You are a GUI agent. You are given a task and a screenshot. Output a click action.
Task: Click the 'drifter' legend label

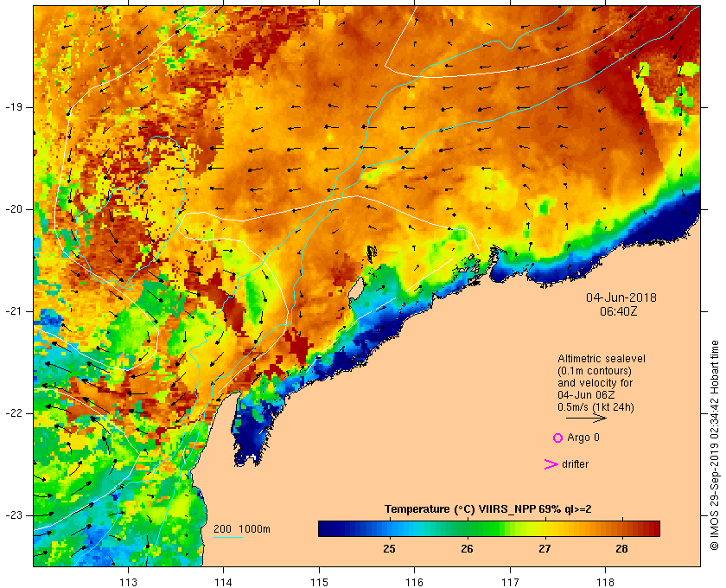(x=575, y=464)
